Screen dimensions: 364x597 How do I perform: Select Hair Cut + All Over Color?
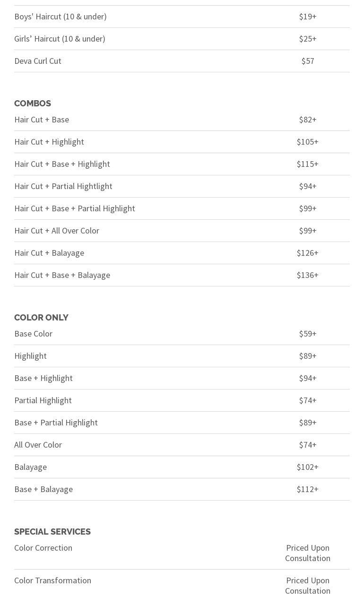click(57, 231)
